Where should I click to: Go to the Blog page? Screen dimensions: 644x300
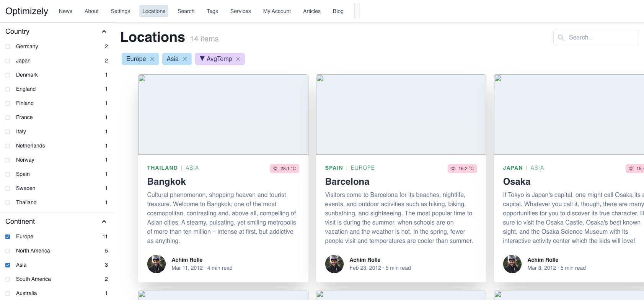(x=338, y=11)
